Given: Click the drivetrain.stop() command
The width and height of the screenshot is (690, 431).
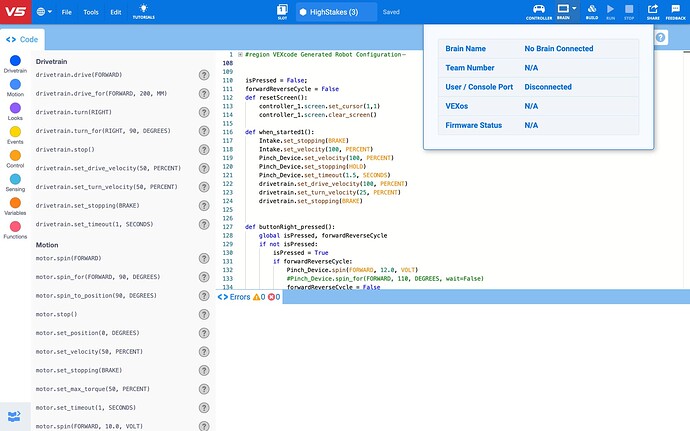Looking at the screenshot, I should coord(65,150).
